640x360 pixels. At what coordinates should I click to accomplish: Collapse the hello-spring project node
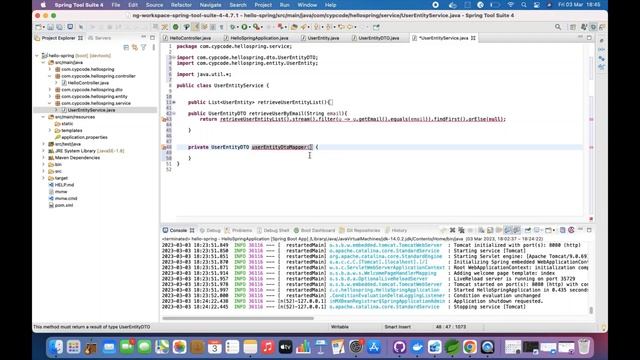[x=37, y=56]
